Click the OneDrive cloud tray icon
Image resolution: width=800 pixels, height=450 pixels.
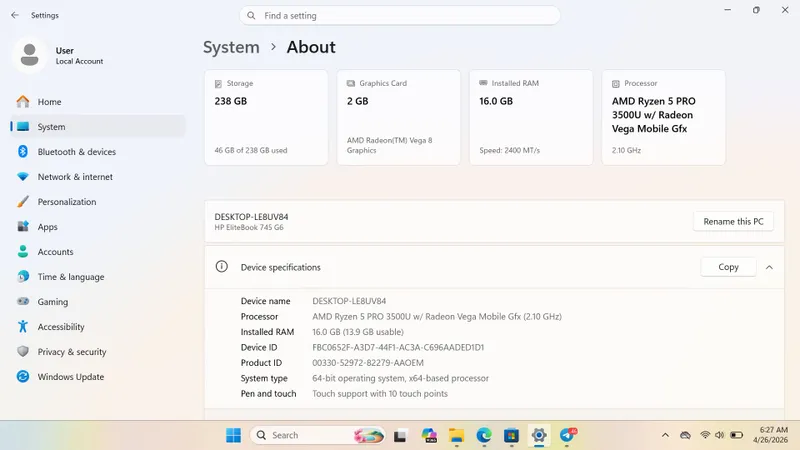[x=685, y=435]
